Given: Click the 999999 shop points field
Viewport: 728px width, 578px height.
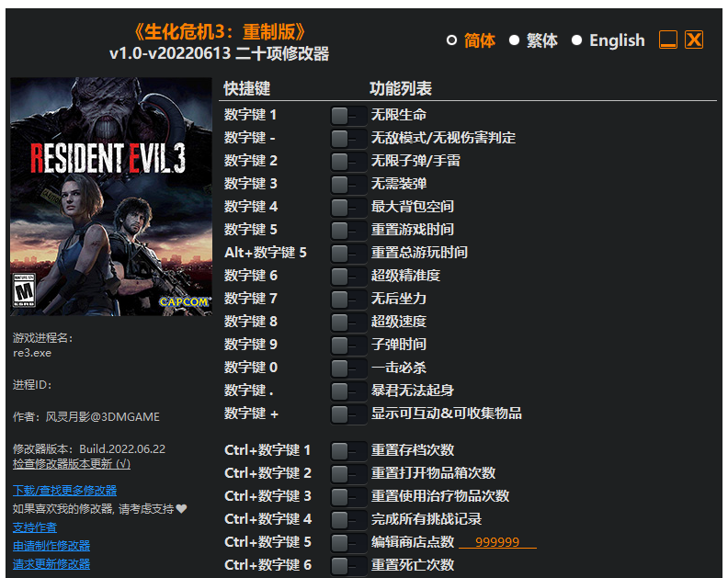Looking at the screenshot, I should [x=497, y=542].
